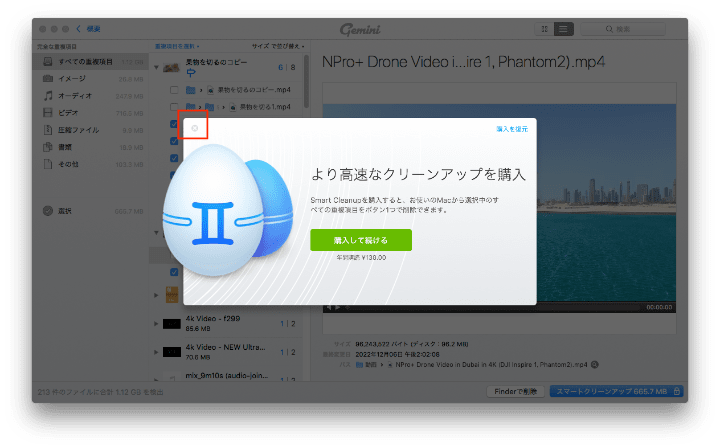Open the 重複項目を選択 dropdown

(177, 46)
